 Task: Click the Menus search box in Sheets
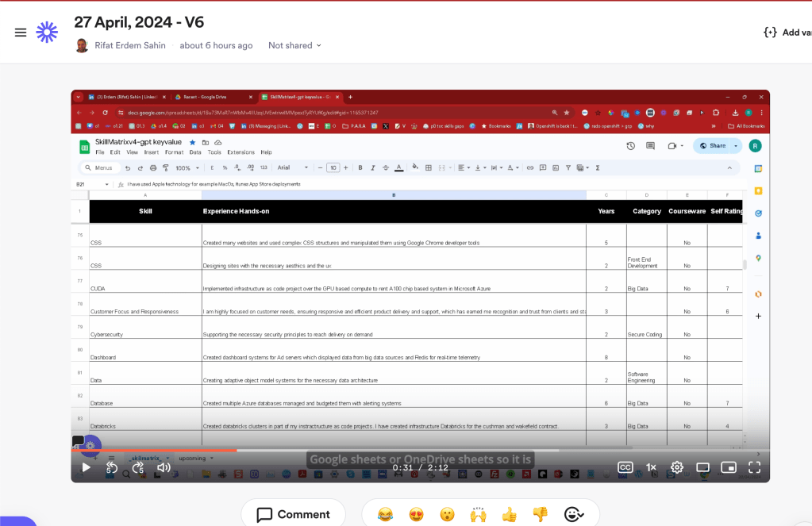[99, 167]
